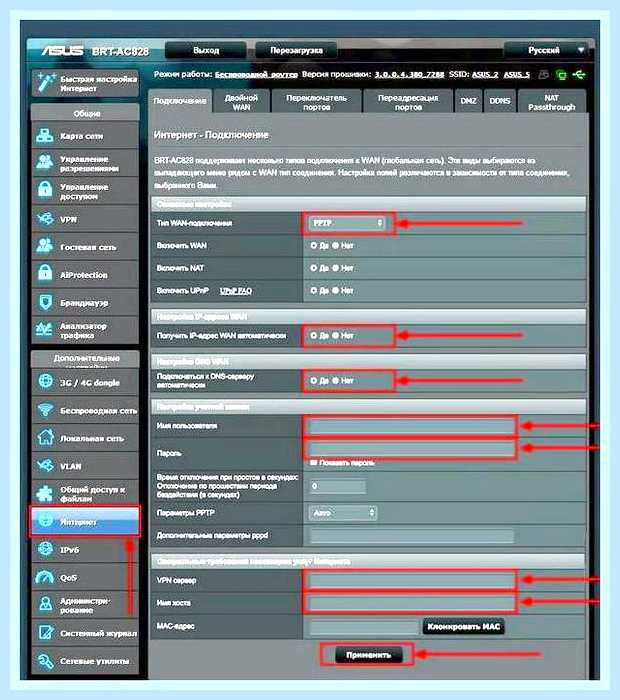The height and width of the screenshot is (700, 620).
Task: Tick the Показать пароль checkbox
Action: pos(314,463)
